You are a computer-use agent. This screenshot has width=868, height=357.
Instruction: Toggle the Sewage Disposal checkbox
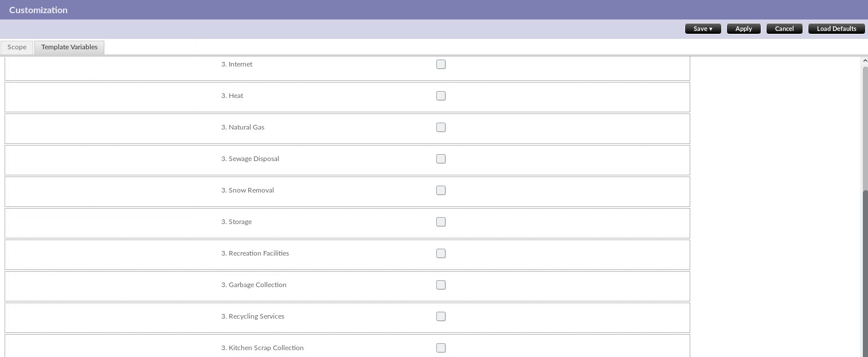(x=441, y=159)
